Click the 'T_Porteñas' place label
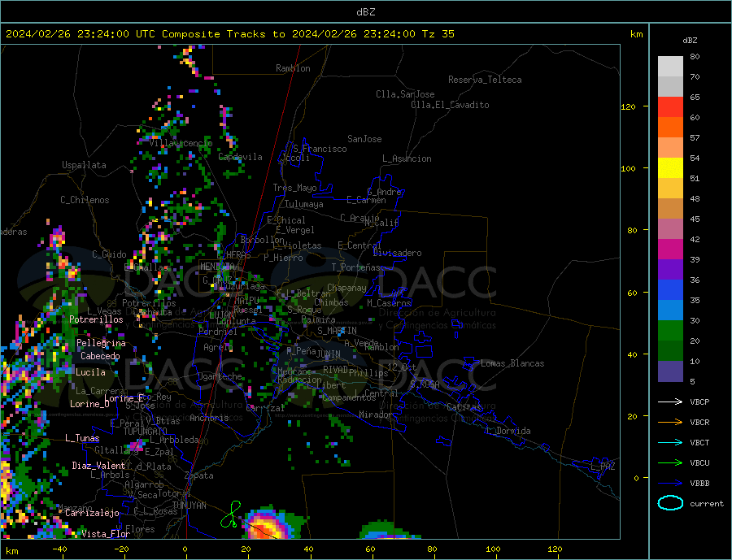 point(356,267)
